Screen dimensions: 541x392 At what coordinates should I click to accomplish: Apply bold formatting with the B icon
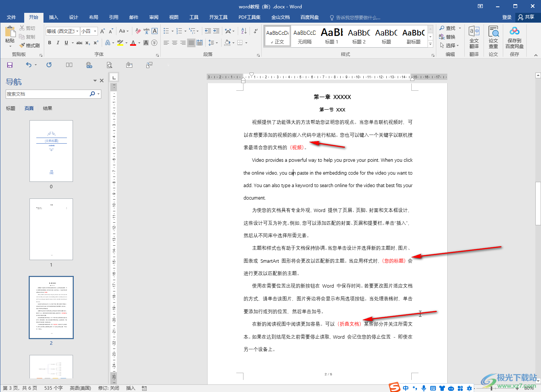pos(50,43)
